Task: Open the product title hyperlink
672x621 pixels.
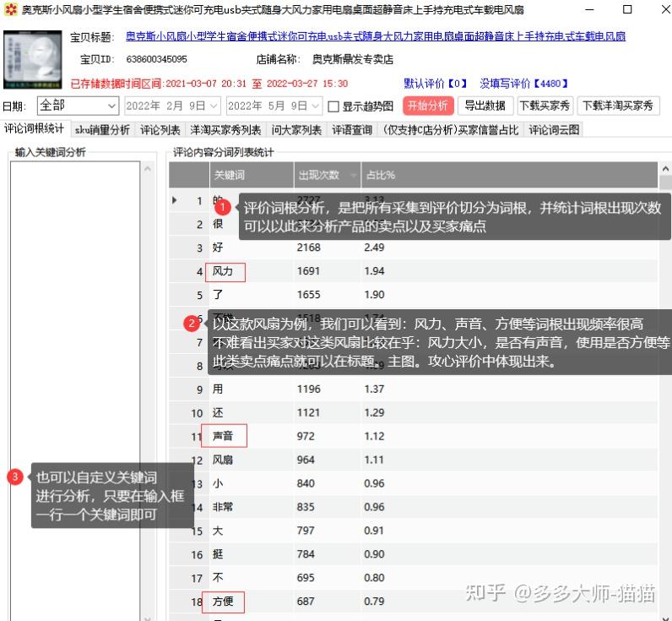Action: 376,37
